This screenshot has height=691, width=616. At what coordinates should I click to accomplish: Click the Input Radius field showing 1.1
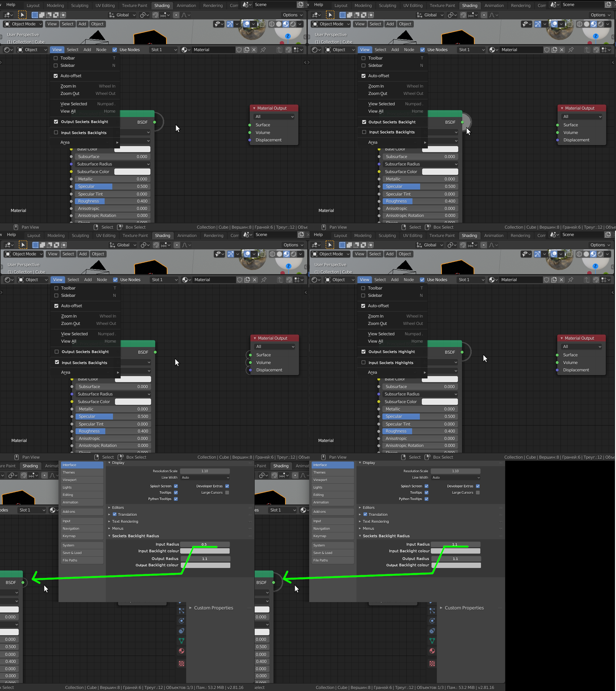click(456, 544)
